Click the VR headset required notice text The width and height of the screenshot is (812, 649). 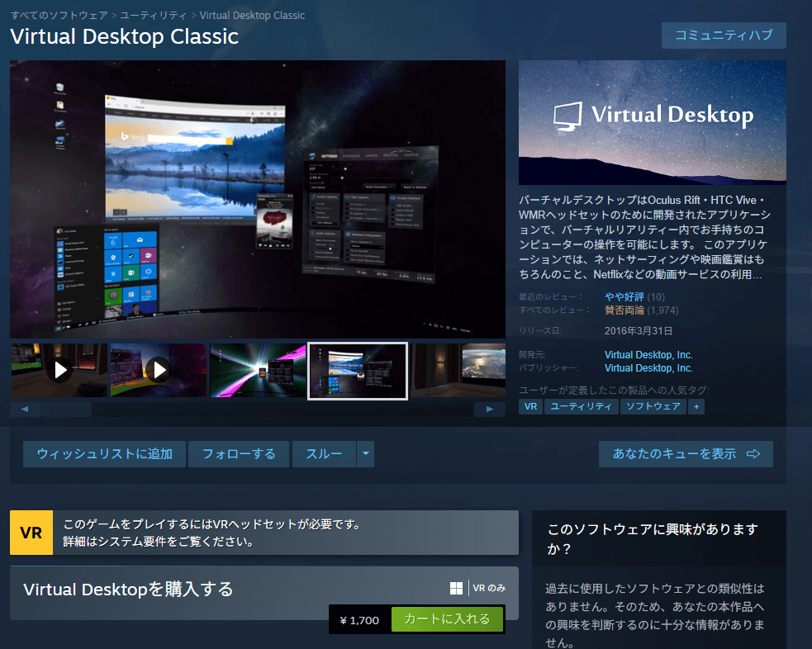tap(211, 533)
